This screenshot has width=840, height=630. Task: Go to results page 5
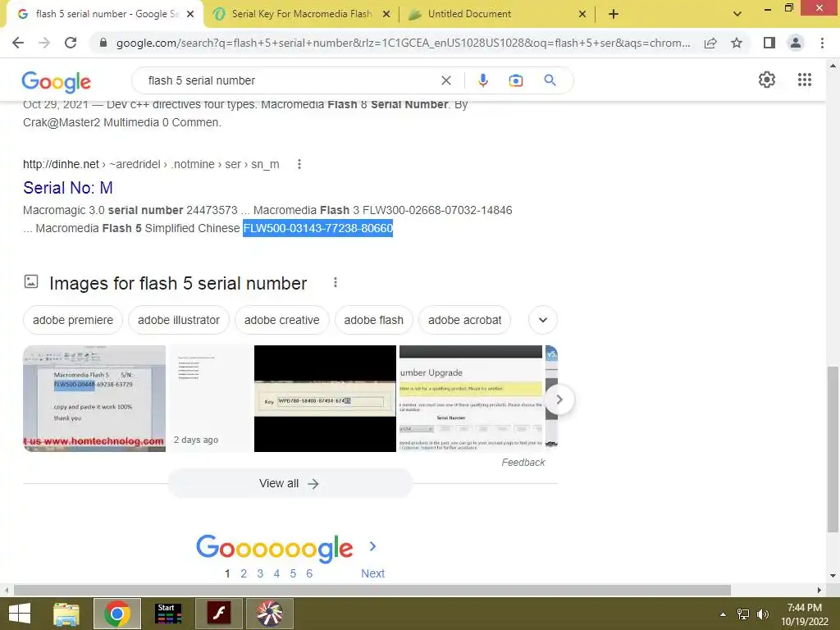[293, 573]
